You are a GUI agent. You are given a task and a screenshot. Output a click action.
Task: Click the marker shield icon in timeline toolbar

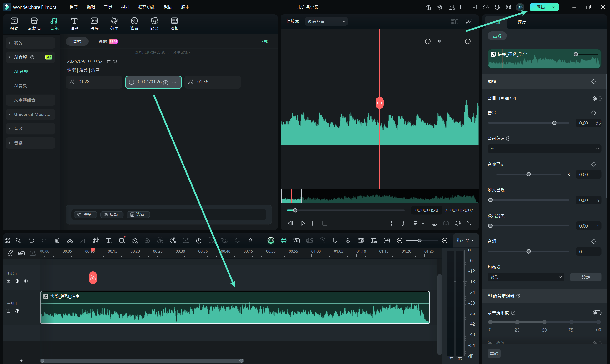(x=335, y=240)
